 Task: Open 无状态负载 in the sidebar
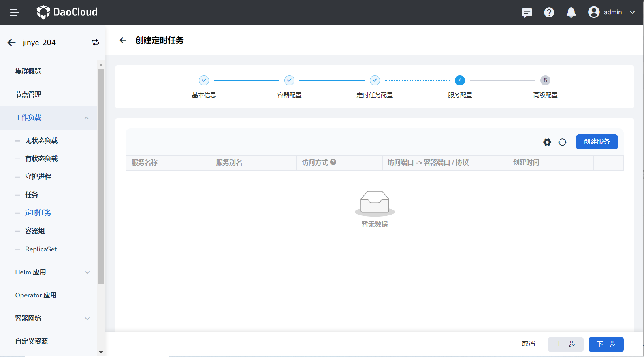[x=41, y=140]
